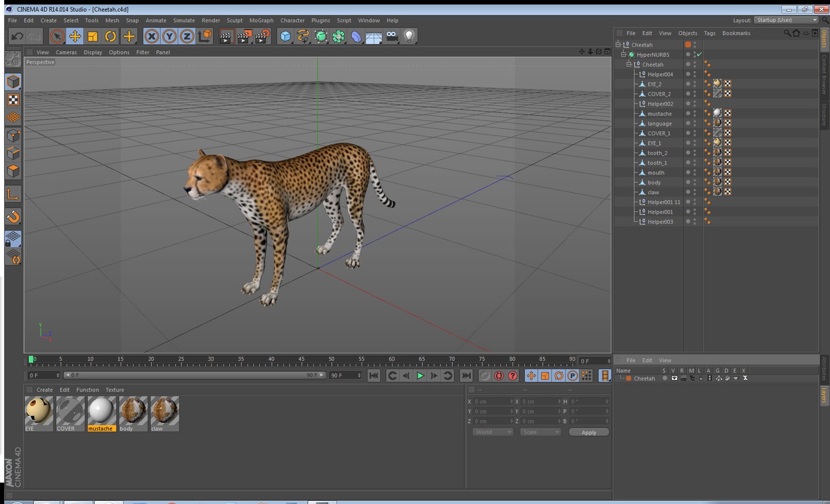Image resolution: width=830 pixels, height=504 pixels.
Task: Click the Record Active Objects button
Action: [485, 376]
